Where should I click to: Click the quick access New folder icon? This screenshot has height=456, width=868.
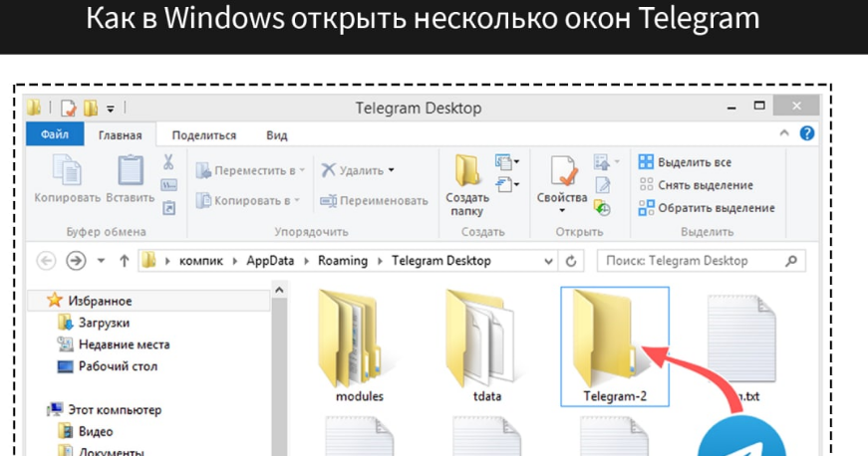coord(91,108)
